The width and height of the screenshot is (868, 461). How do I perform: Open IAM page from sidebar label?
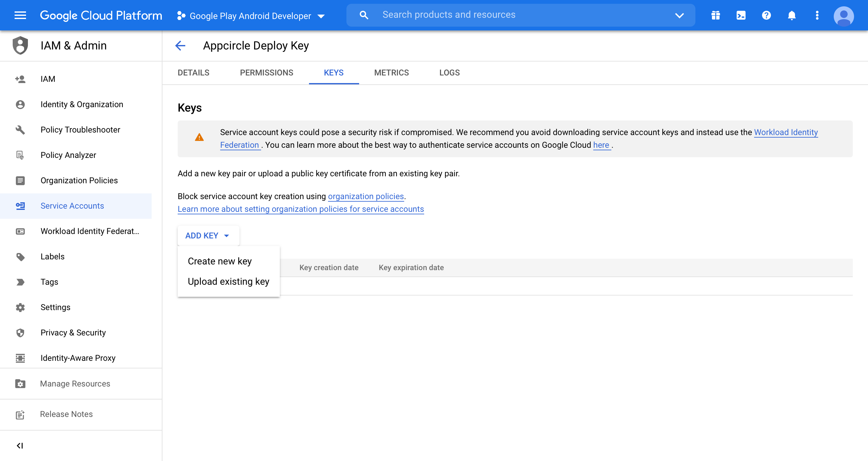48,79
